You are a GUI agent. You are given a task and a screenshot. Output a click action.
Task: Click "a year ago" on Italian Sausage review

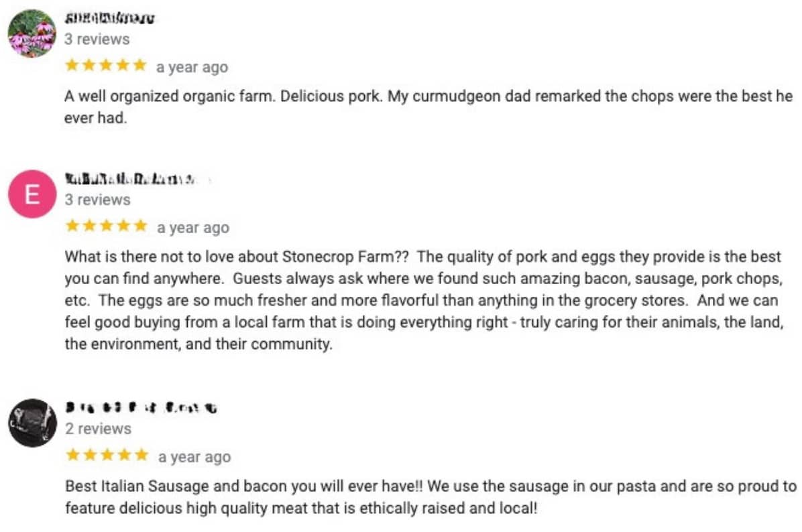point(194,457)
